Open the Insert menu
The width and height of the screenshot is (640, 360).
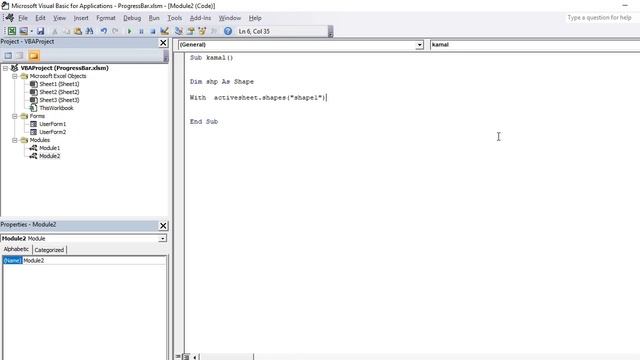click(x=81, y=18)
